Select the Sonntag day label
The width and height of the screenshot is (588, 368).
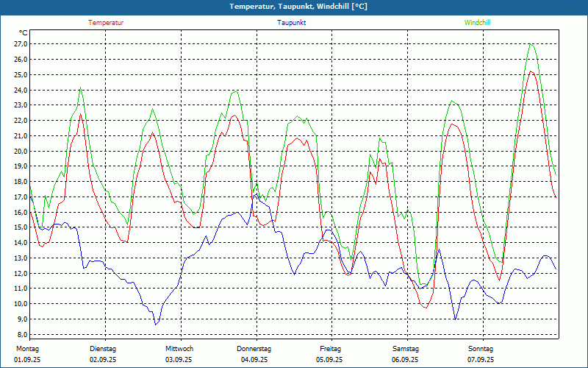point(481,349)
